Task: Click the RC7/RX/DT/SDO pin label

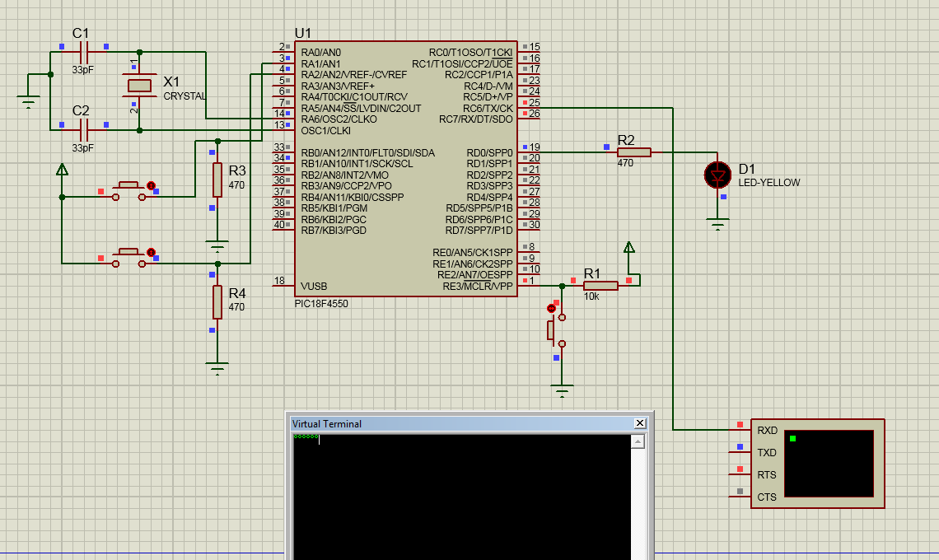Action: tap(476, 119)
